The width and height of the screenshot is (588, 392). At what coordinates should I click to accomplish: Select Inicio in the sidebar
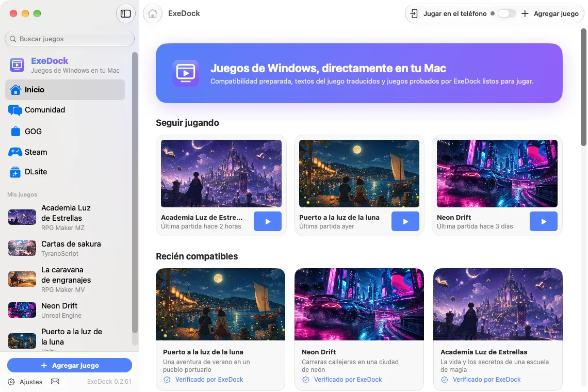pos(66,90)
